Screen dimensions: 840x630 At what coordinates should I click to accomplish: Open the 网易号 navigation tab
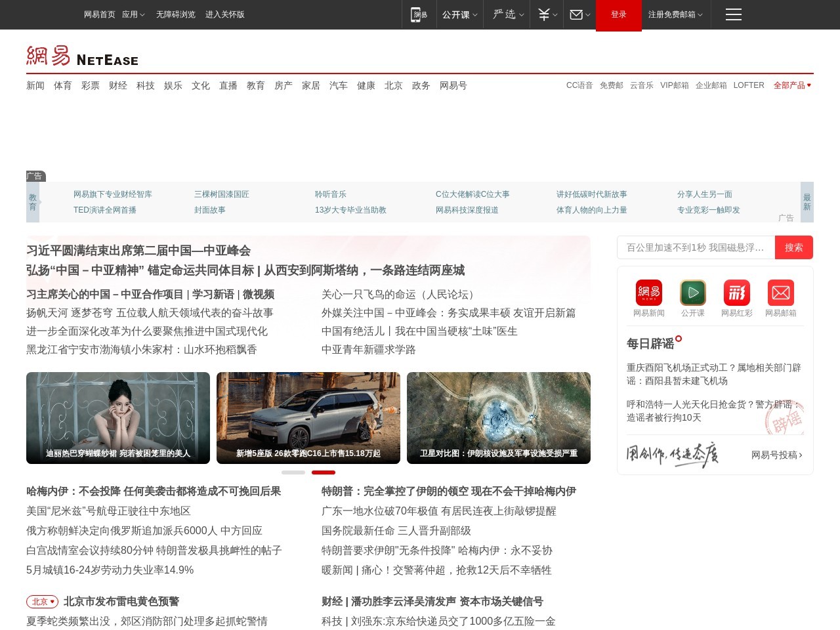453,85
